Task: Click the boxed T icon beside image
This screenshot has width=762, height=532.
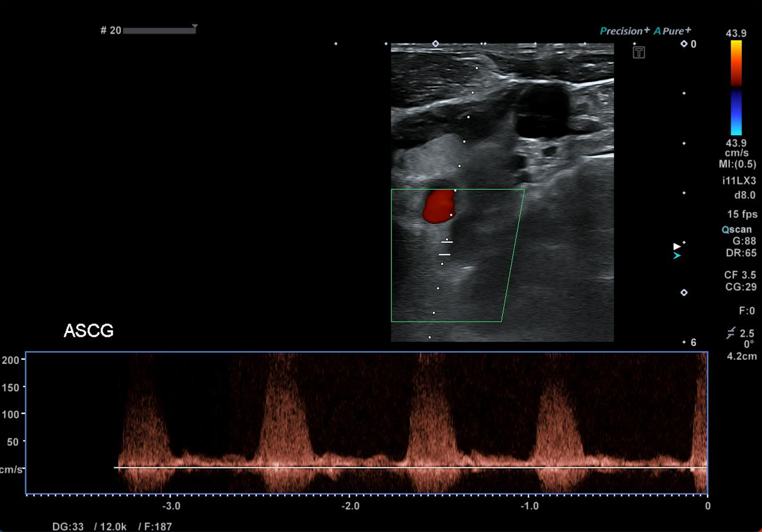Action: 638,52
